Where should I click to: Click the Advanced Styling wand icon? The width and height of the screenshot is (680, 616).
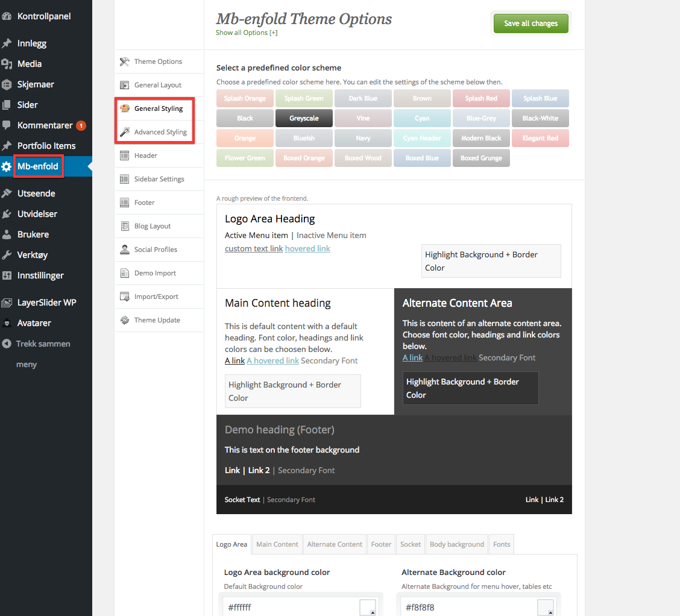(124, 132)
